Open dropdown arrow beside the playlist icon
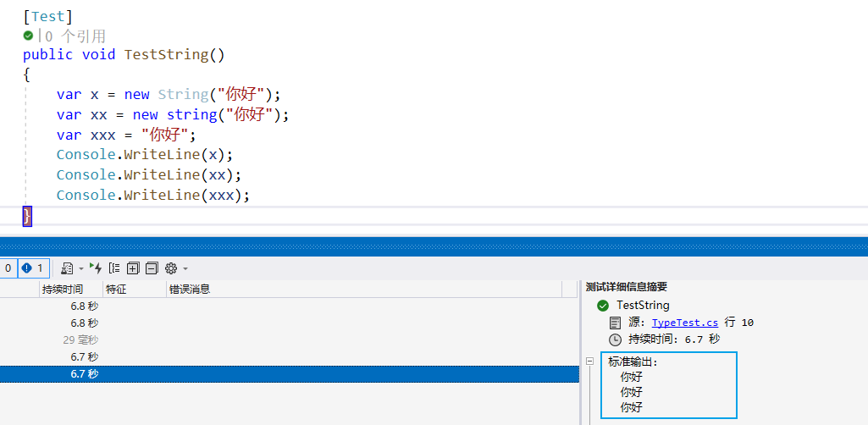868x425 pixels. tap(80, 269)
